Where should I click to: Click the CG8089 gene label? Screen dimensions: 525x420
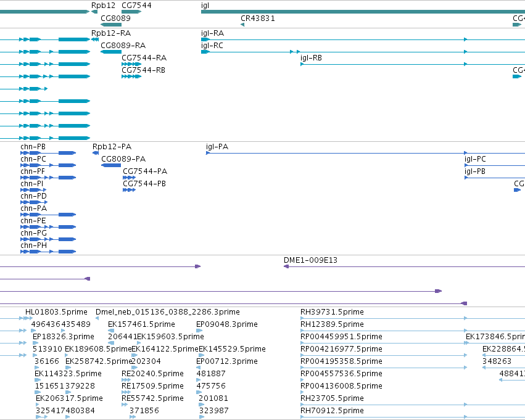coord(115,18)
